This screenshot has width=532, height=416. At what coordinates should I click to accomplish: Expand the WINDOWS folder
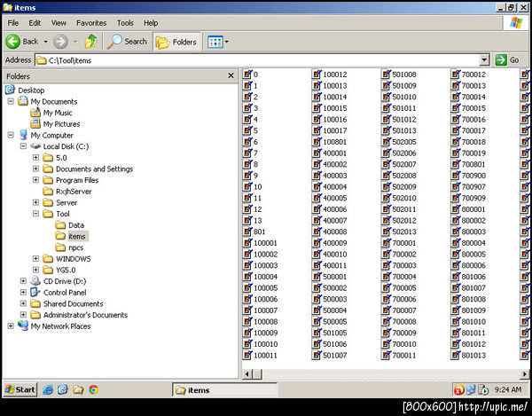[x=35, y=258]
